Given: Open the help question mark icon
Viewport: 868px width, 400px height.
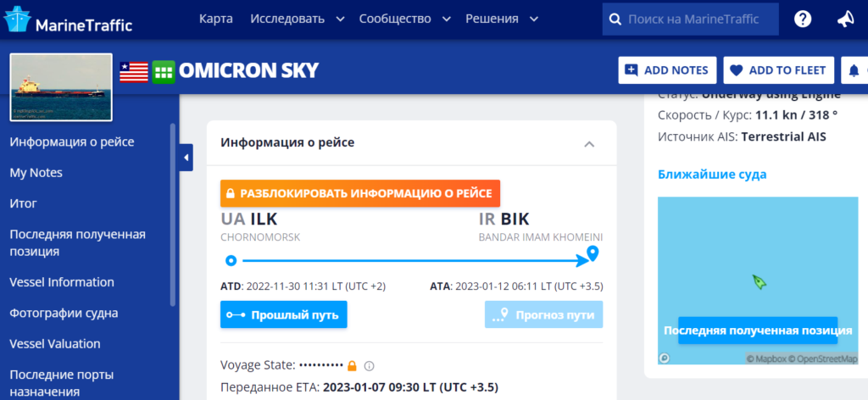Looking at the screenshot, I should tap(802, 19).
